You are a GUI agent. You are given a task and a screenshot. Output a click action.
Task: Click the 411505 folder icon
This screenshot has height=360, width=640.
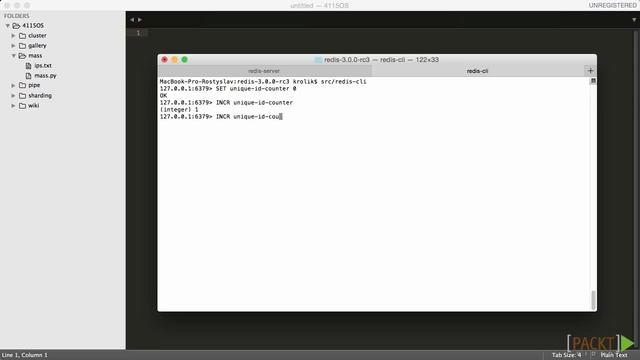click(x=16, y=26)
